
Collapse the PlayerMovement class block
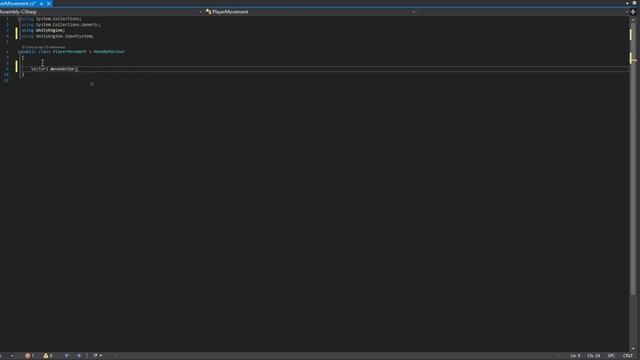[x=20, y=52]
